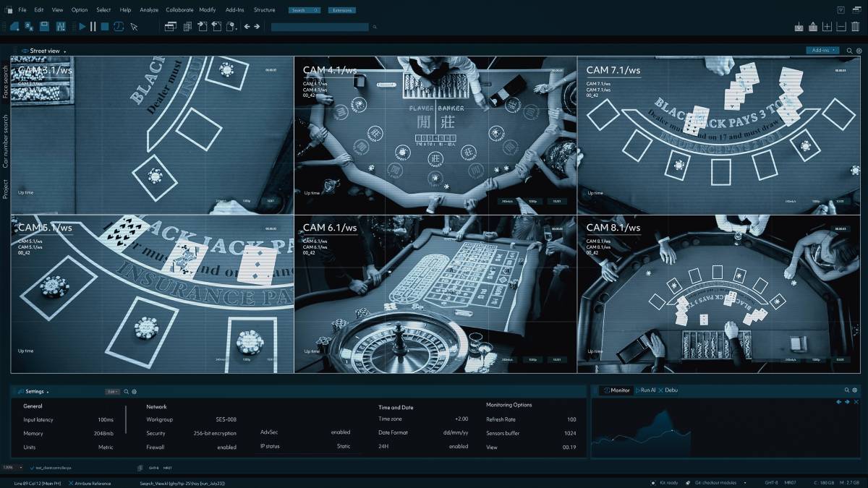868x488 pixels.
Task: Open the trash/delete icon at top right
Action: pyautogui.click(x=855, y=27)
